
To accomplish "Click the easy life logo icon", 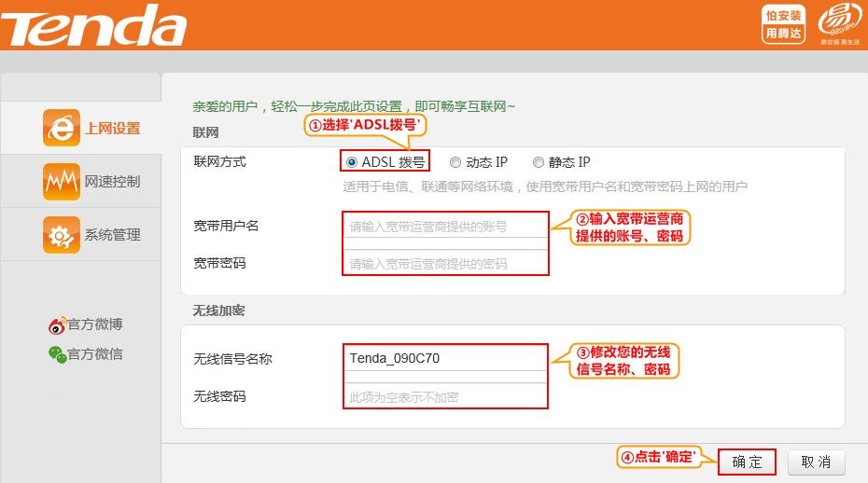I will click(x=838, y=23).
